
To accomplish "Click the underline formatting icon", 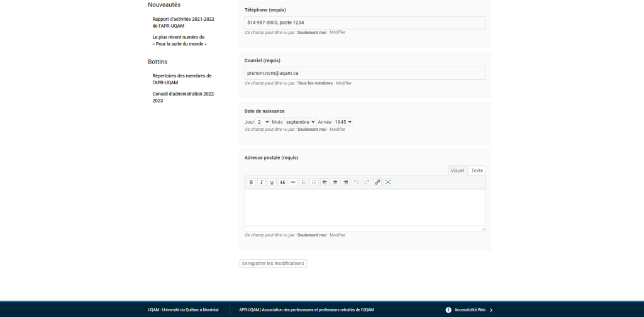I will click(272, 182).
